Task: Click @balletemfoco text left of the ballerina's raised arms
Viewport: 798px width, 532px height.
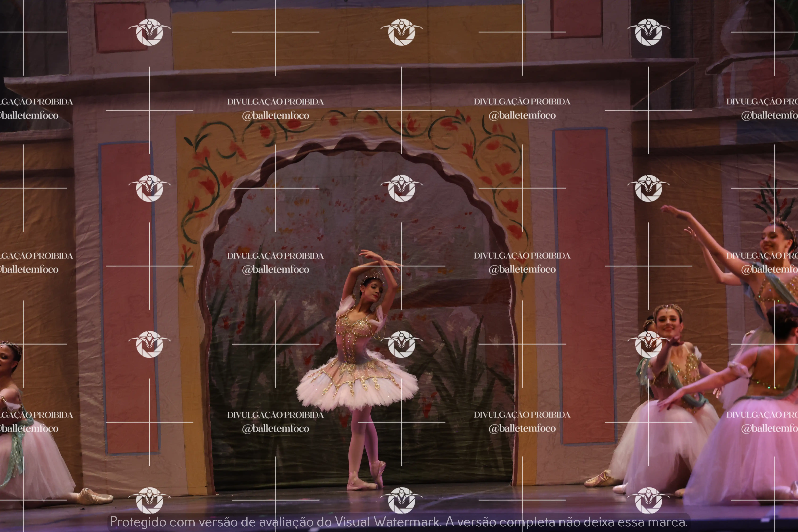Action: coord(275,269)
